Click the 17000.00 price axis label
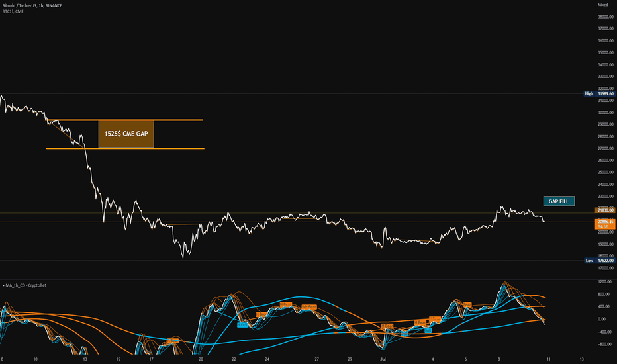 click(606, 269)
